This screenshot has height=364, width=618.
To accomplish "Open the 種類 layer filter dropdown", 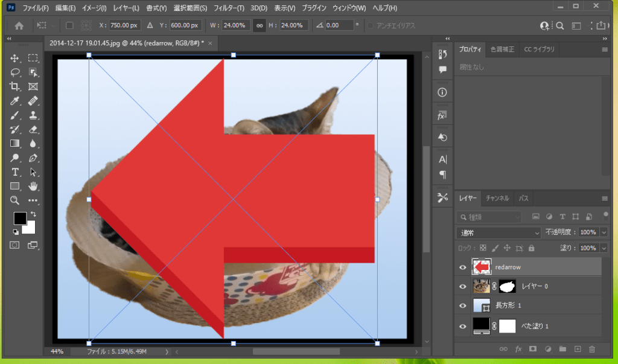I will [489, 217].
